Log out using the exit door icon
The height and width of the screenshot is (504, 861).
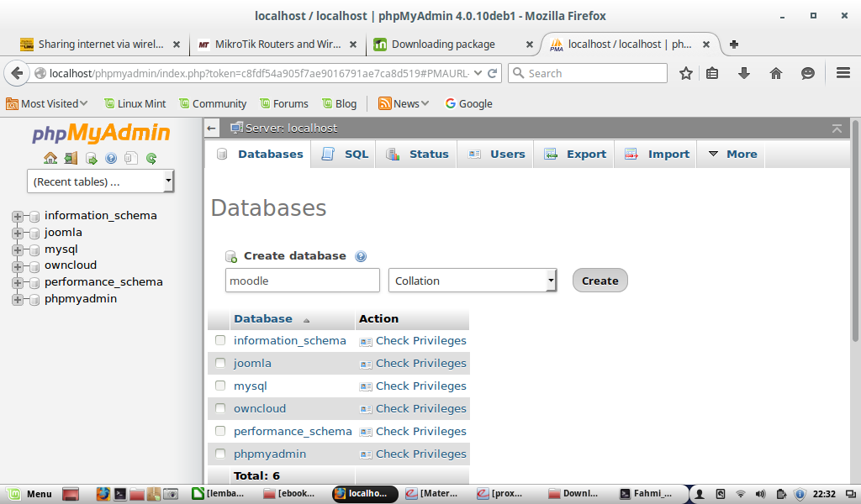click(x=70, y=158)
